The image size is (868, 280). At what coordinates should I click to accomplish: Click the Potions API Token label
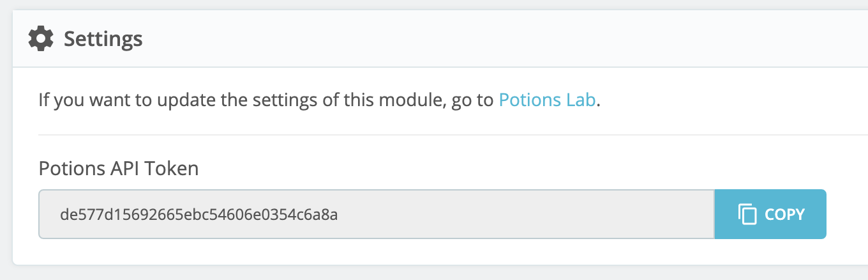(x=119, y=169)
